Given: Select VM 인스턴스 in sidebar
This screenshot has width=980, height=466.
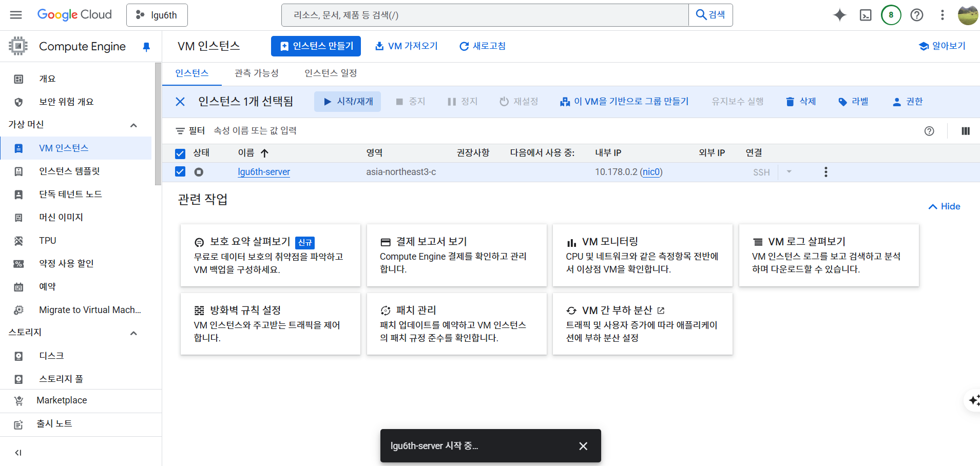Looking at the screenshot, I should click(76, 148).
